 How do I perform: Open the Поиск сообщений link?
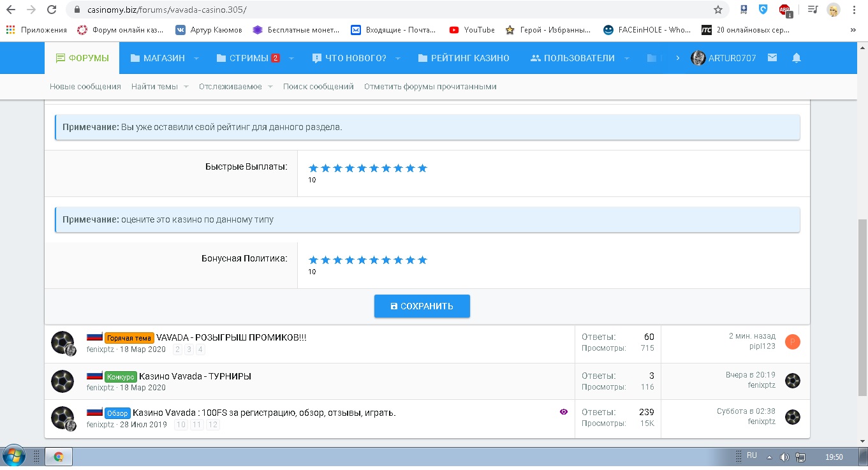pyautogui.click(x=318, y=86)
